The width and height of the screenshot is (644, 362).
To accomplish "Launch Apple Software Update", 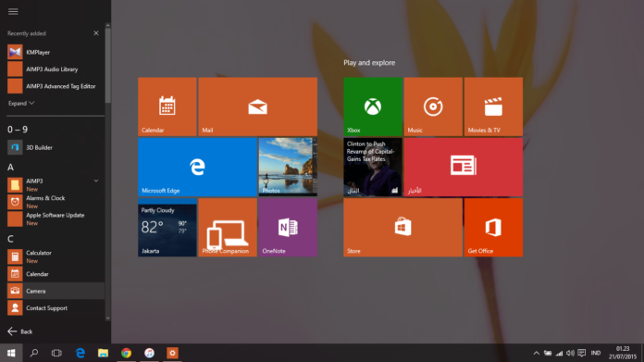I will 56,219.
